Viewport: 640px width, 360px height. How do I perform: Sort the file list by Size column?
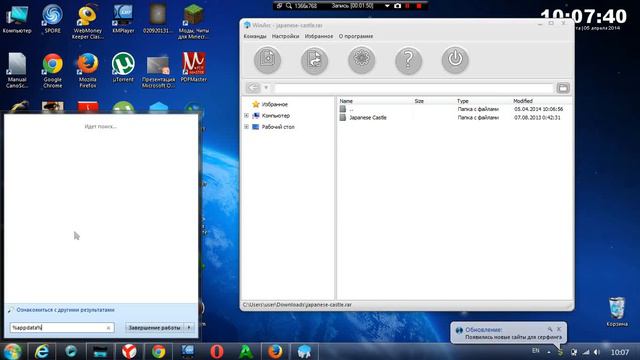(419, 101)
